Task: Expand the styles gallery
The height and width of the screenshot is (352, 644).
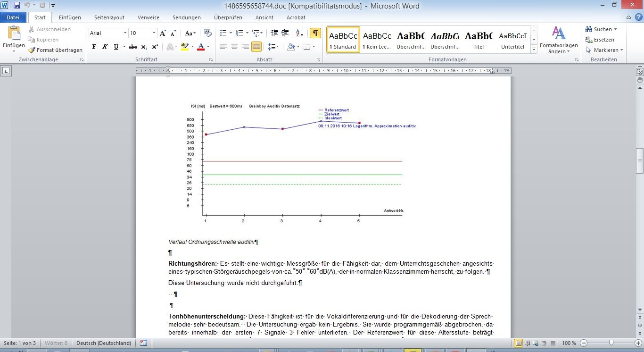Action: point(534,50)
